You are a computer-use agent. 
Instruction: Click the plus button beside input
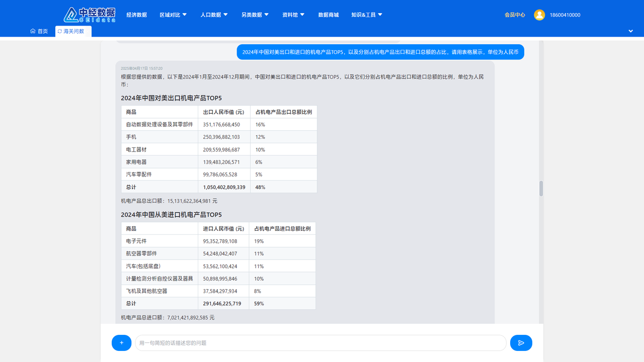121,343
